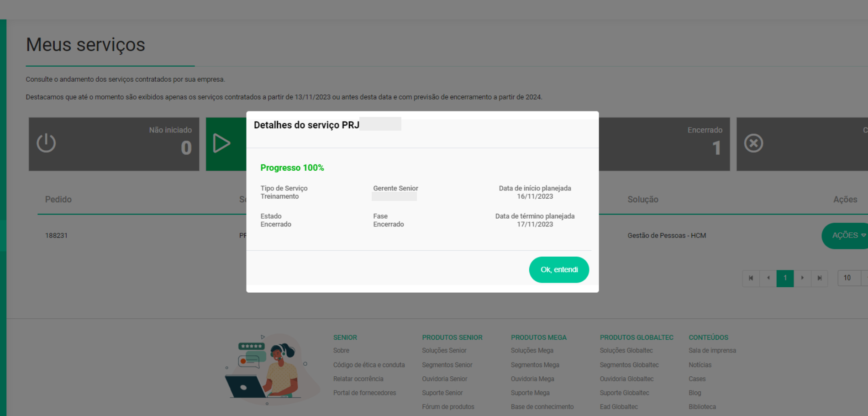
Task: Click the planned start date 16/11/2023
Action: pyautogui.click(x=535, y=196)
